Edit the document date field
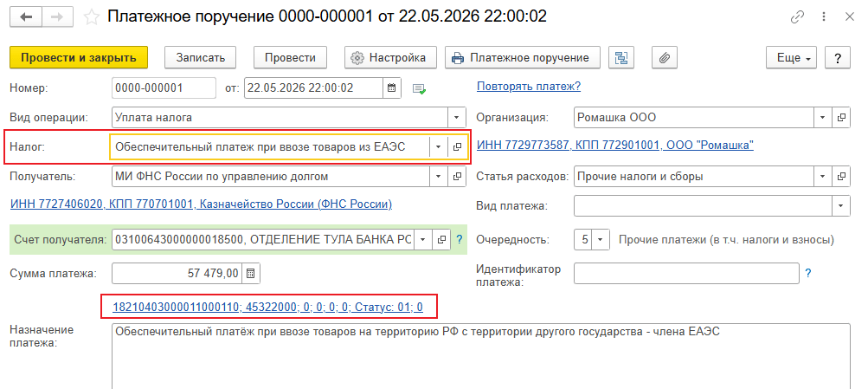This screenshot has width=868, height=389. pyautogui.click(x=313, y=88)
